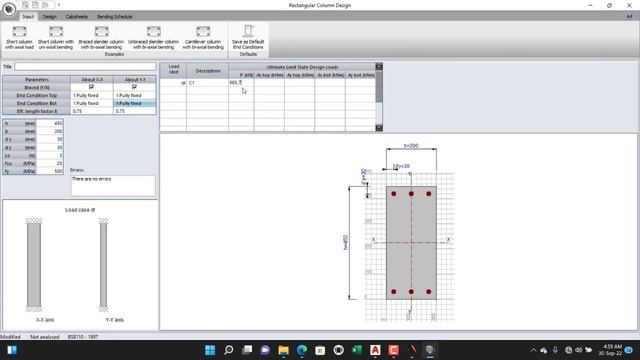
Task: Open the red C app icon in taskbar
Action: pos(394,350)
